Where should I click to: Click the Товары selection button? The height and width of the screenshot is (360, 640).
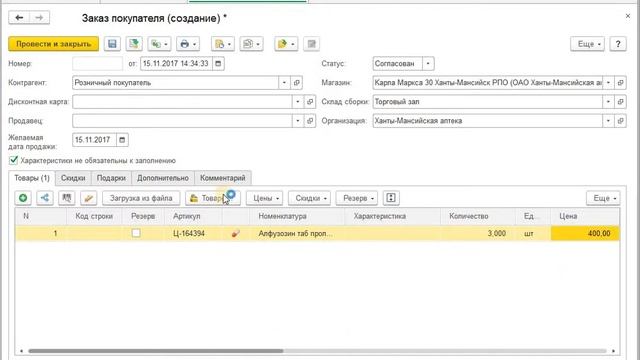pos(213,198)
